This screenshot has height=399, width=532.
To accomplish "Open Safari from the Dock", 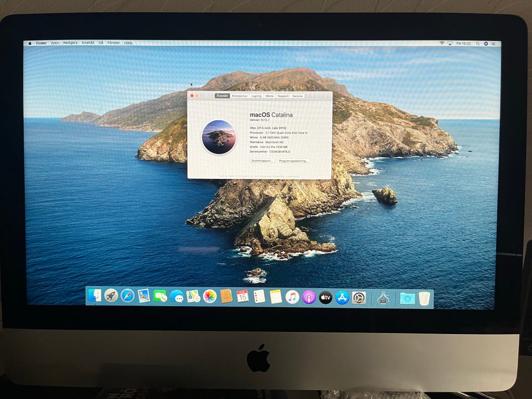I will point(127,296).
